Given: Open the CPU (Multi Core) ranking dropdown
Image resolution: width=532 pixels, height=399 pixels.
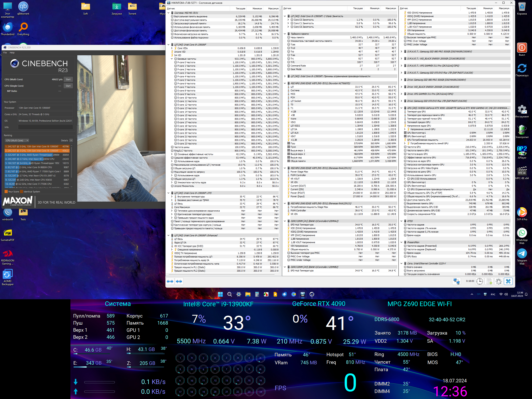Looking at the screenshot, I should point(17,140).
